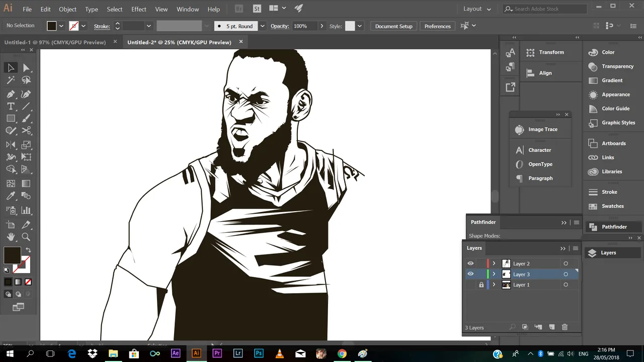The image size is (644, 362).
Task: Choose the Scissors tool
Action: pyautogui.click(x=26, y=131)
